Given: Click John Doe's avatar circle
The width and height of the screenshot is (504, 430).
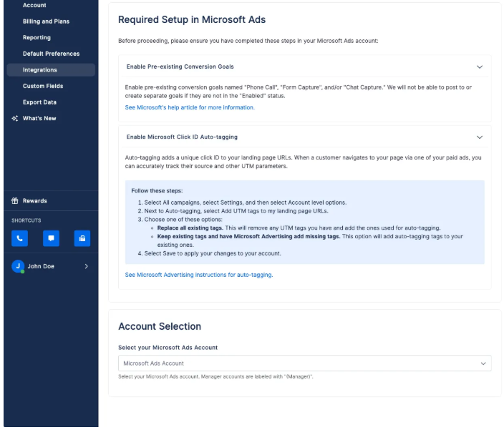Looking at the screenshot, I should click(x=18, y=266).
